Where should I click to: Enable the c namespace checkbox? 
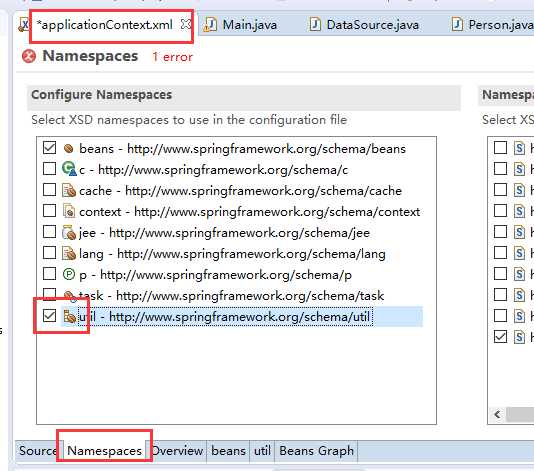(x=49, y=169)
